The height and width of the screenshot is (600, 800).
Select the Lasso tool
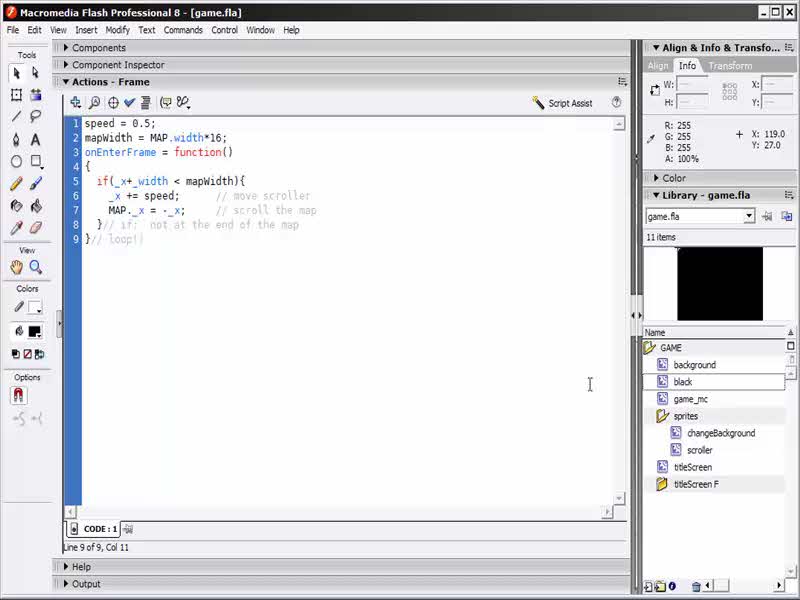[36, 117]
